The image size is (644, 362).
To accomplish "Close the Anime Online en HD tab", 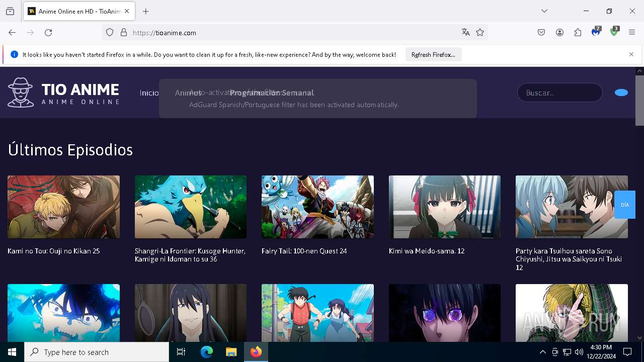I will pos(127,11).
